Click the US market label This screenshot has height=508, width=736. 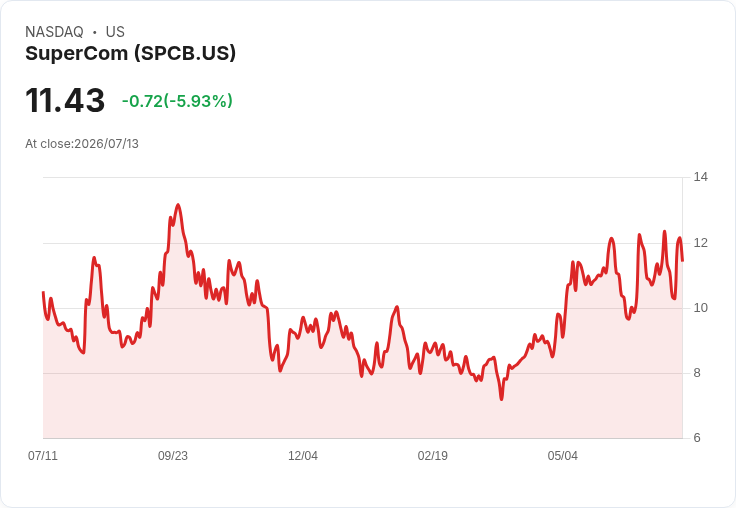[x=115, y=32]
